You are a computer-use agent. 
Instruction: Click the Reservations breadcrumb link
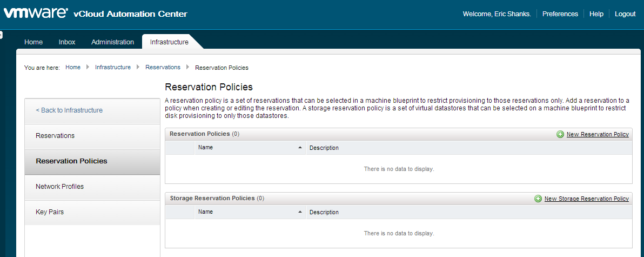(x=163, y=67)
